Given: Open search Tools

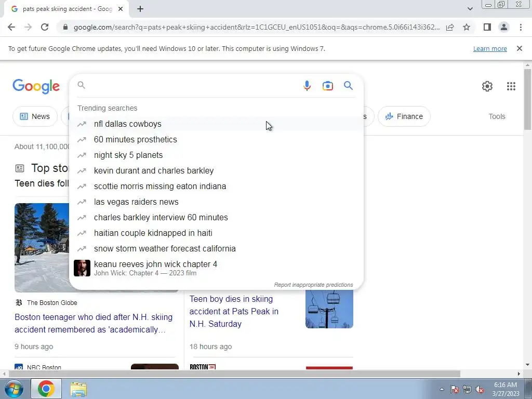Looking at the screenshot, I should click(x=497, y=116).
